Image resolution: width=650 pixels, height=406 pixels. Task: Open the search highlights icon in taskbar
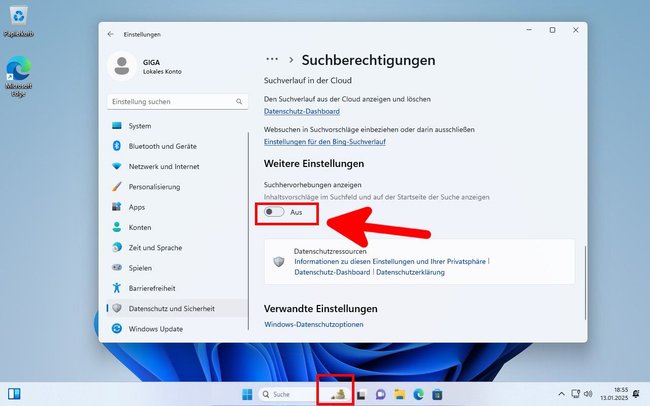(339, 394)
